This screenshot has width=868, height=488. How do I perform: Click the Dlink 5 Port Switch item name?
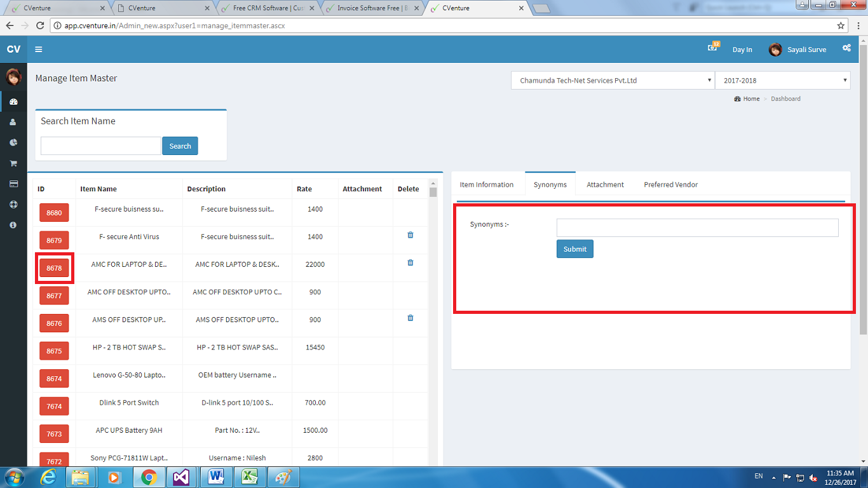[x=129, y=403]
